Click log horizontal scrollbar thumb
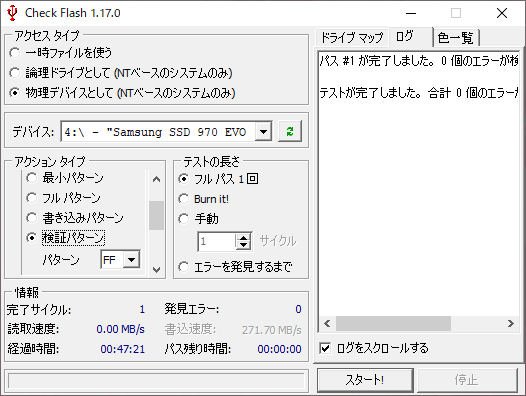526x396 pixels. pyautogui.click(x=393, y=324)
